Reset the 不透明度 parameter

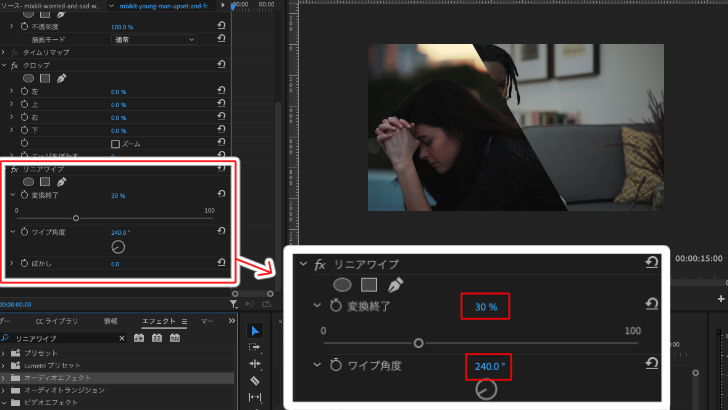pos(221,26)
